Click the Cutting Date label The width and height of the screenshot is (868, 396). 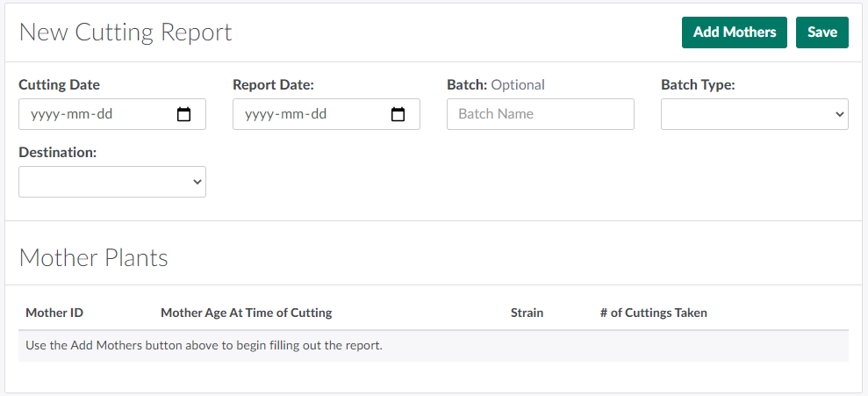point(59,85)
